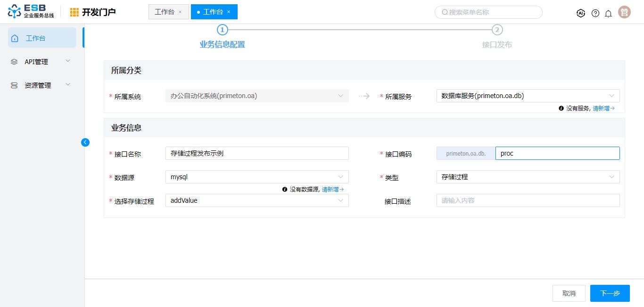Click the 取消 button
Image resolution: width=644 pixels, height=307 pixels.
click(x=569, y=293)
